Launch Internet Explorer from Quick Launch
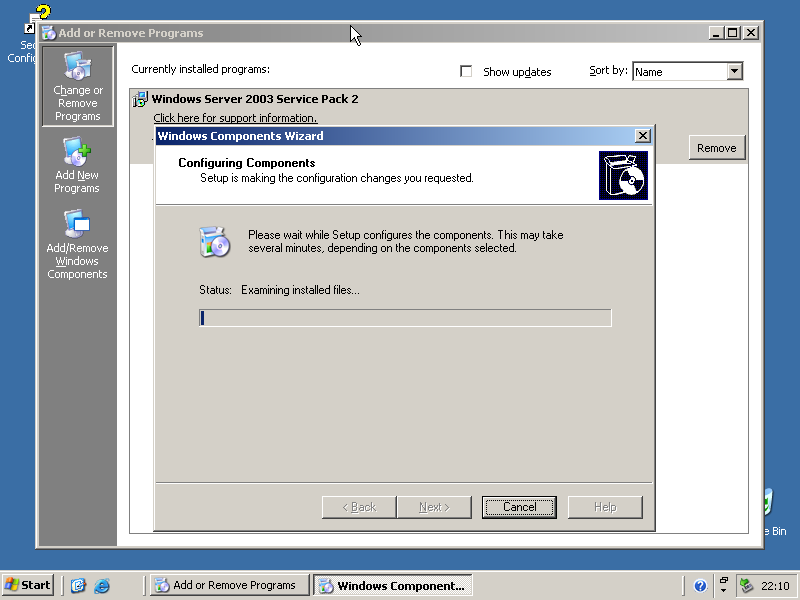Viewport: 800px width, 600px height. [102, 586]
